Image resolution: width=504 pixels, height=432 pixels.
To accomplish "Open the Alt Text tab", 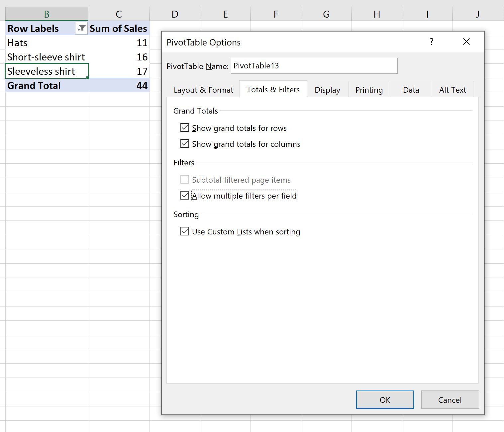I will pyautogui.click(x=453, y=90).
